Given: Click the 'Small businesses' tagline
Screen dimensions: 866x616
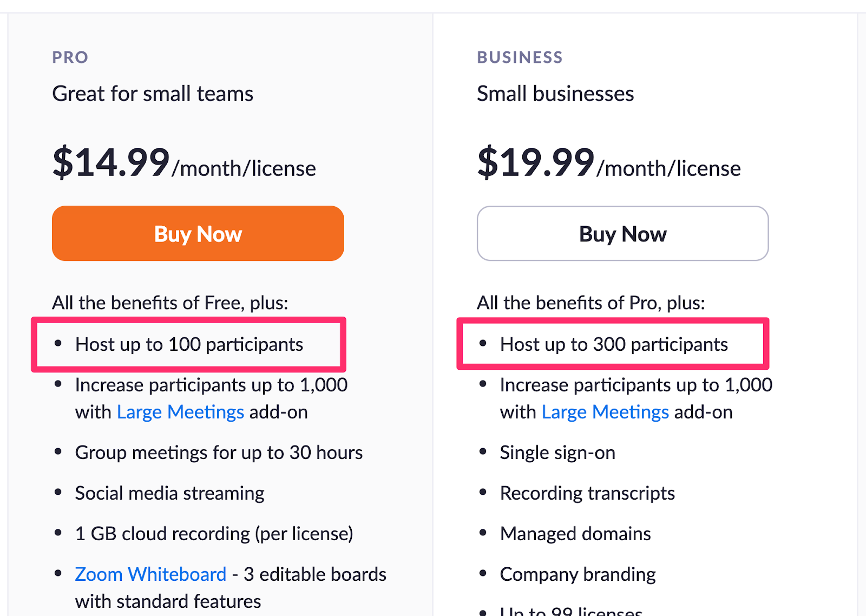Looking at the screenshot, I should coord(555,94).
